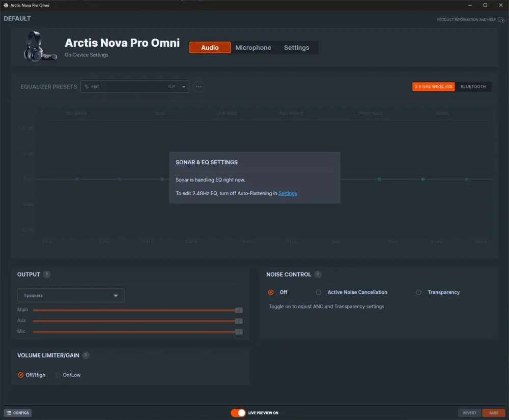Click the Save button
The image size is (509, 420).
click(x=493, y=413)
